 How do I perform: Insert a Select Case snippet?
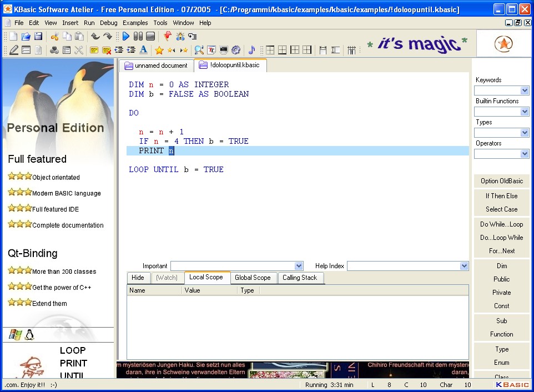(502, 209)
